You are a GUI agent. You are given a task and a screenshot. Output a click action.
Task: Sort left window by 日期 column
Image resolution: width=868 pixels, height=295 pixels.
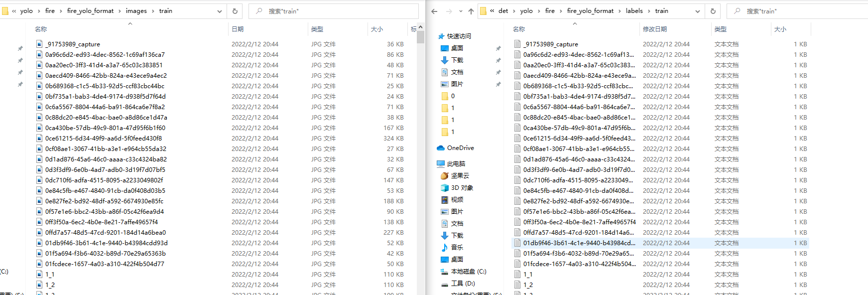[238, 29]
